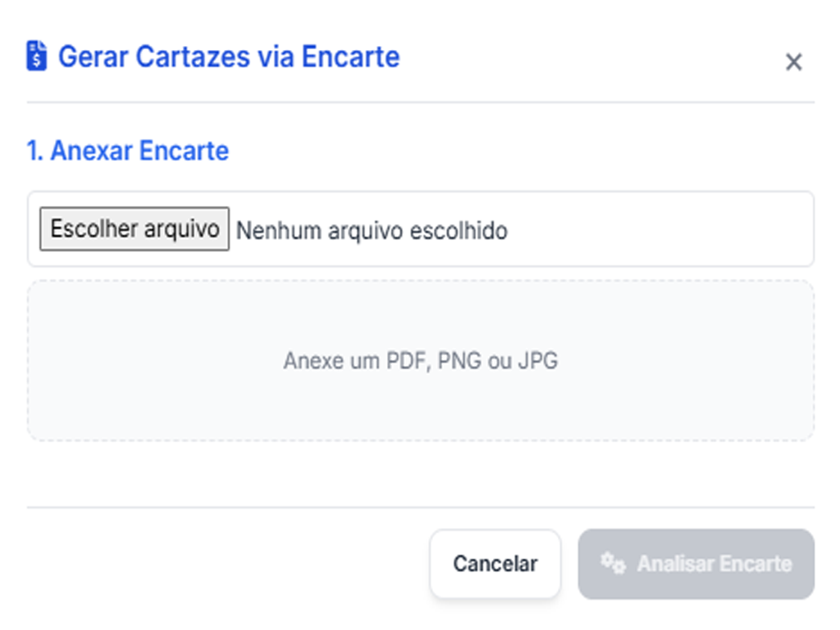Click the Analisar Encarte button

click(696, 564)
